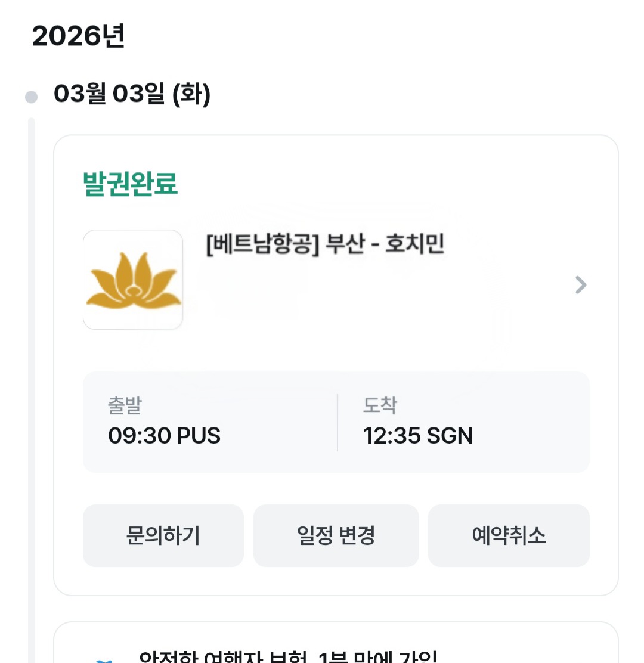Open flight details with the right chevron
The image size is (644, 663).
click(581, 285)
